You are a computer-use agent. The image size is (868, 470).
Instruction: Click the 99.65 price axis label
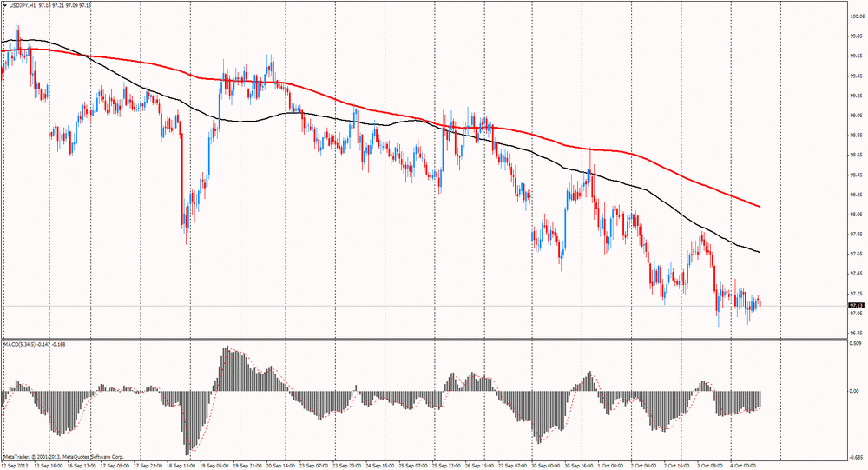tap(856, 56)
